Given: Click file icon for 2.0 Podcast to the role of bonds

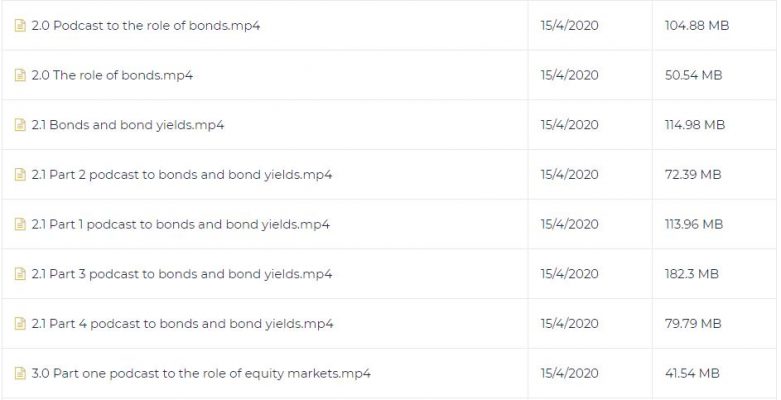Looking at the screenshot, I should (x=20, y=25).
